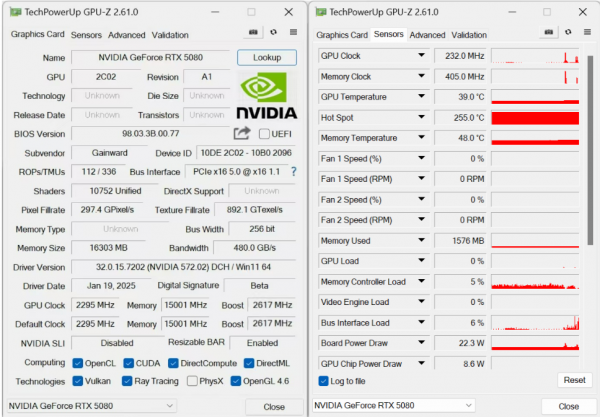Switch to Graphics Card tab in right window
Image resolution: width=600 pixels, height=417 pixels.
tap(342, 35)
